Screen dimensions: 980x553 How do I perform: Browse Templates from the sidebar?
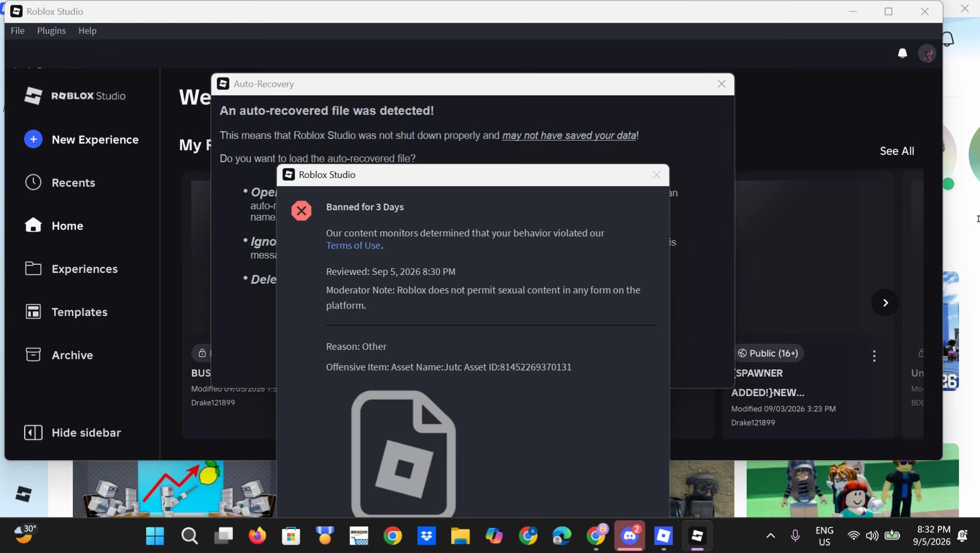pos(66,312)
